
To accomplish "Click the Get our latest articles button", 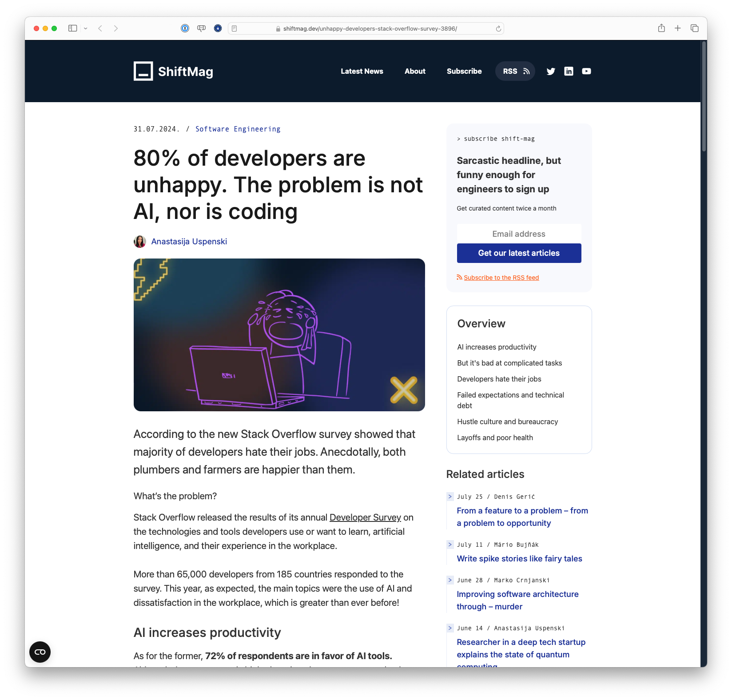I will [518, 253].
